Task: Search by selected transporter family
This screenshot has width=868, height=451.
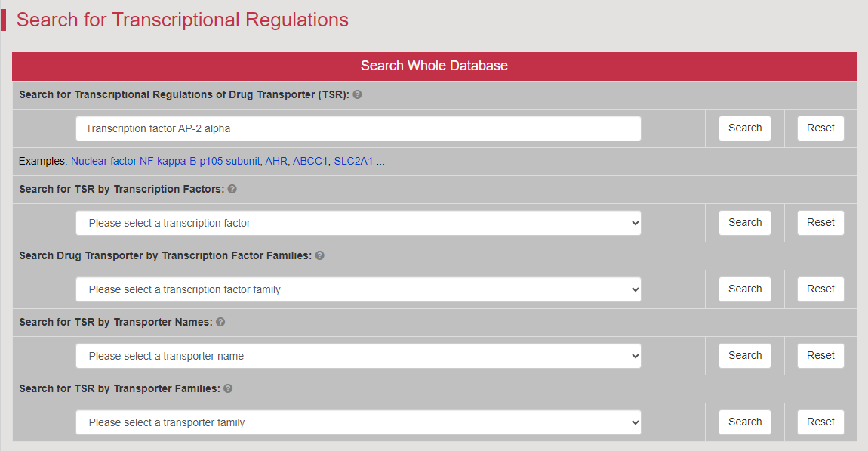Action: point(744,422)
